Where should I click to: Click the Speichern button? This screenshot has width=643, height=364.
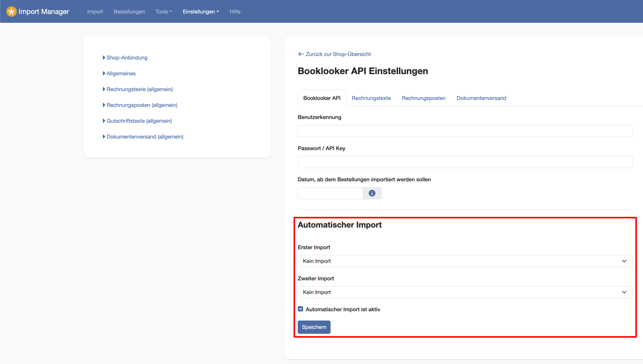pos(314,327)
